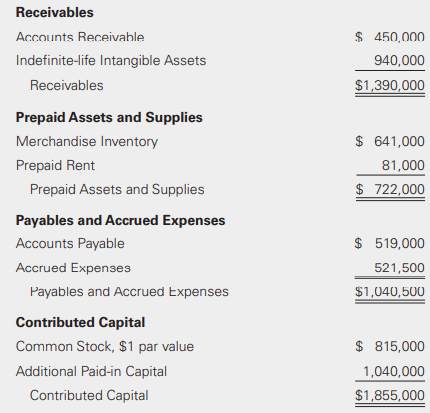This screenshot has height=413, width=430.
Task: Click the $641,000 inventory amount
Action: pos(390,141)
